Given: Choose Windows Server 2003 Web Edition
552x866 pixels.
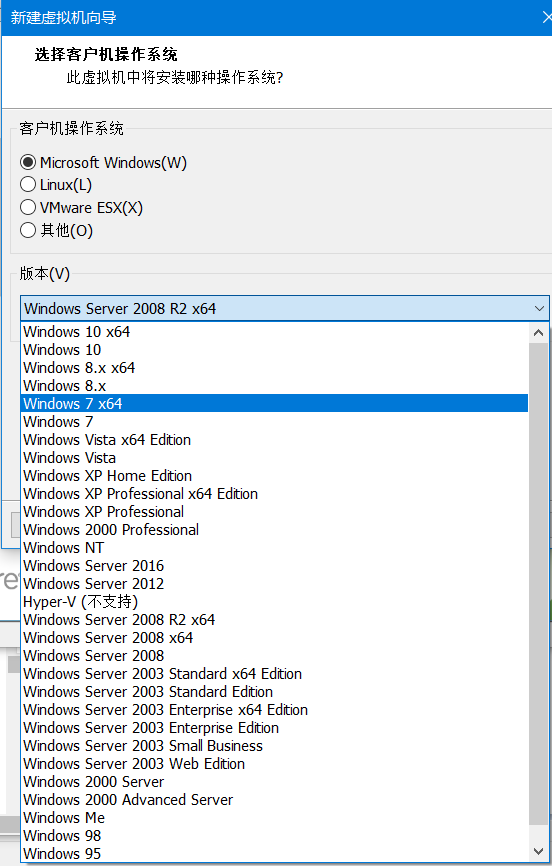Looking at the screenshot, I should [x=275, y=763].
